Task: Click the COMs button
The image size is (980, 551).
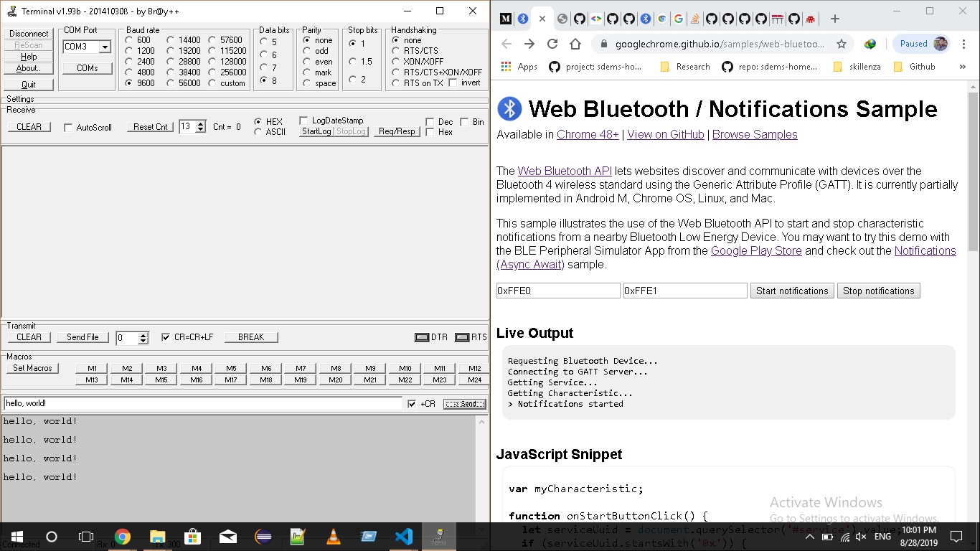Action: 87,68
